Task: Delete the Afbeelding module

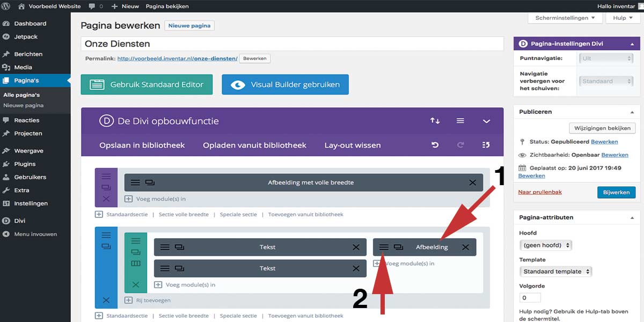Action: [x=465, y=247]
